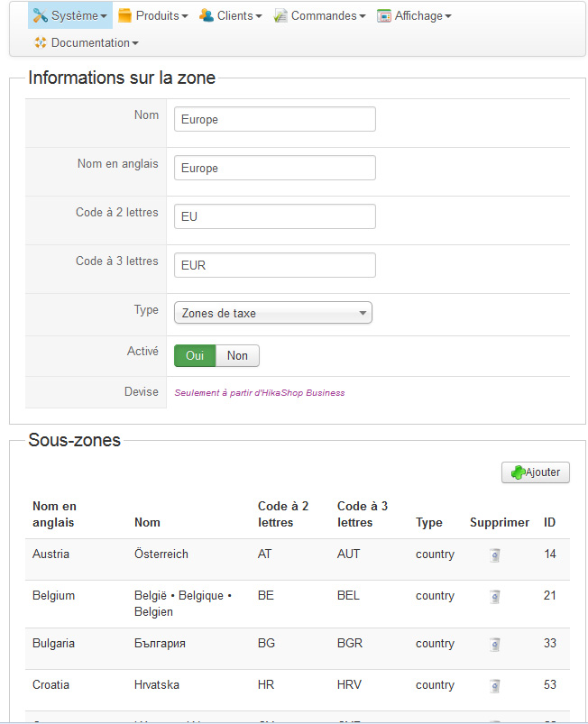Click the Système wrench icon
Image resolution: width=588 pixels, height=724 pixels.
pos(40,15)
